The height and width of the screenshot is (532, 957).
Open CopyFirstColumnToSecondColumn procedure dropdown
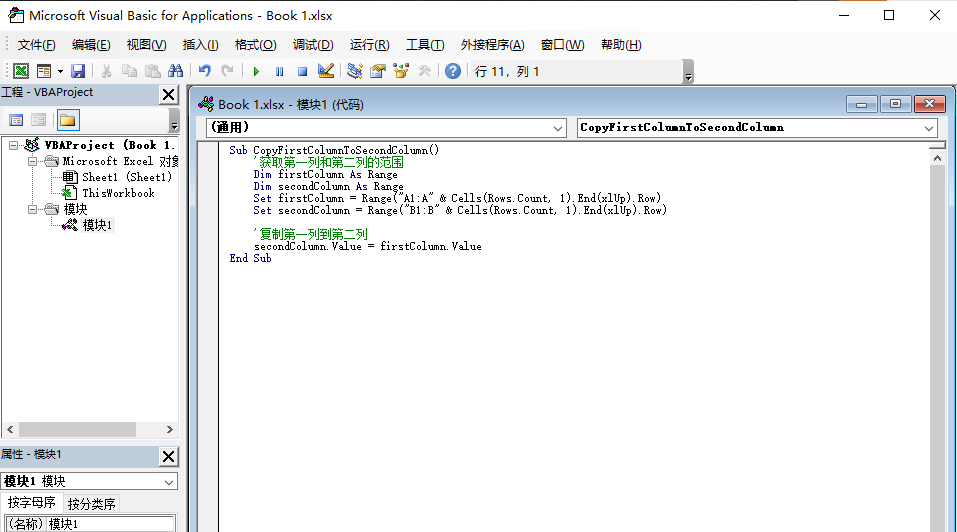(757, 128)
